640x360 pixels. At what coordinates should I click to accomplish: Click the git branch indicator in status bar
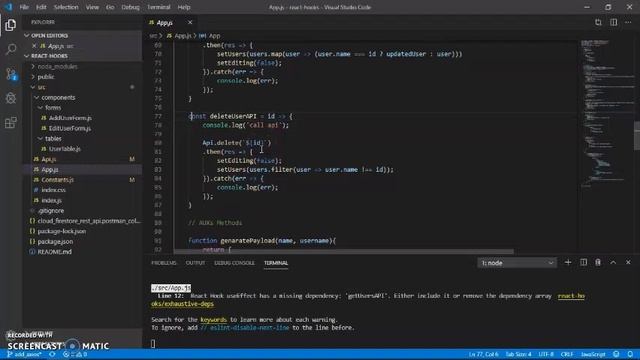pos(24,354)
